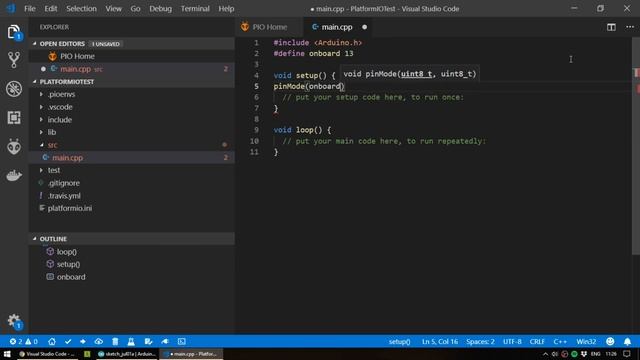
Task: Change encoding via UTF-8 status item
Action: (x=512, y=341)
